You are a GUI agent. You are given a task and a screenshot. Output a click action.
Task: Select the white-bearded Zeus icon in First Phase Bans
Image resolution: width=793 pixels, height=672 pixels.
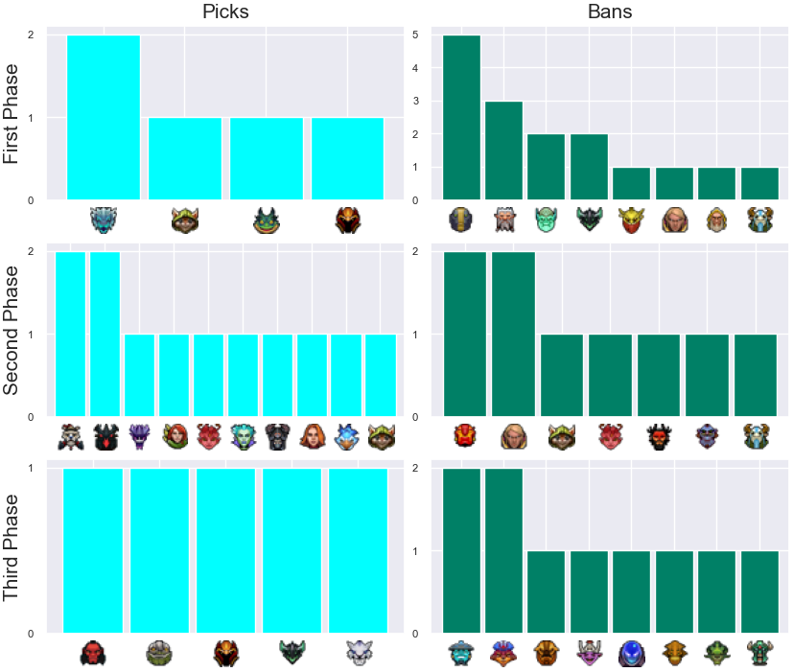click(x=504, y=220)
